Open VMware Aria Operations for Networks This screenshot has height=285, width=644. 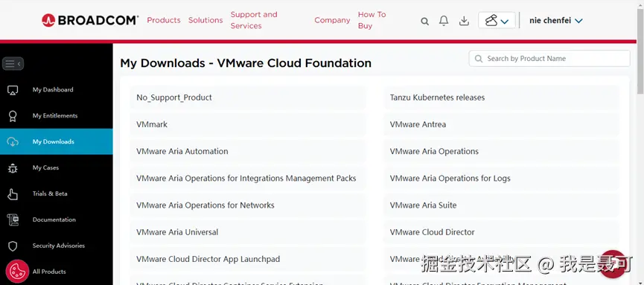click(248, 205)
